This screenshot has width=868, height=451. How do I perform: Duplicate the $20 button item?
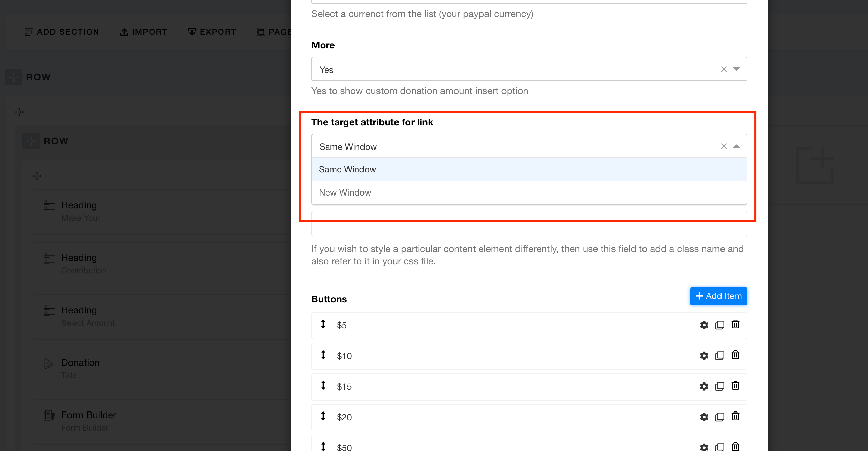[x=719, y=417]
